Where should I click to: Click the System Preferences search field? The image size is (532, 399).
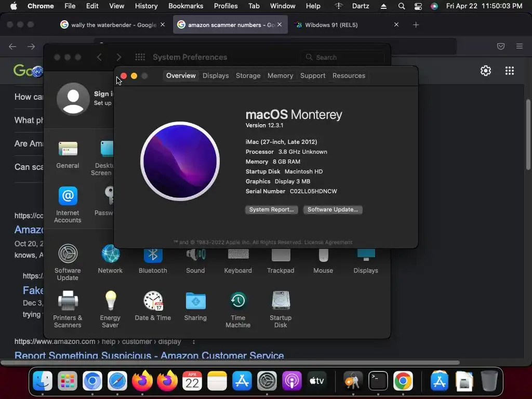coord(342,57)
